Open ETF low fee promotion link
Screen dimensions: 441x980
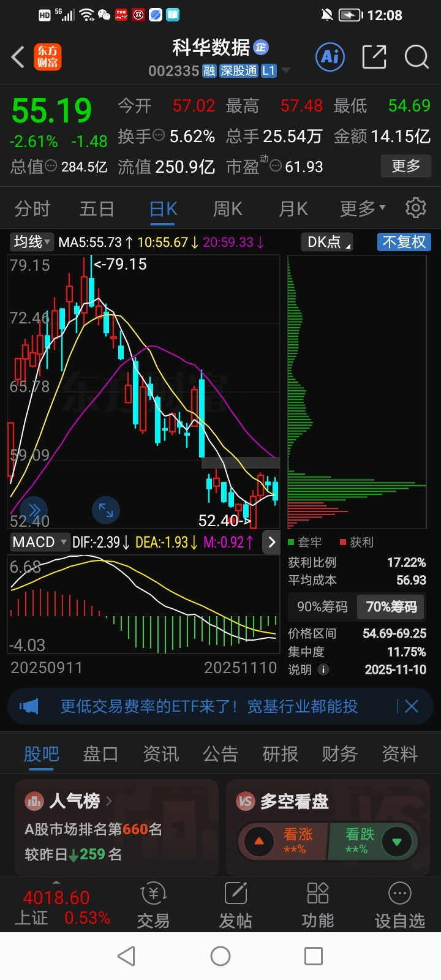pyautogui.click(x=209, y=706)
